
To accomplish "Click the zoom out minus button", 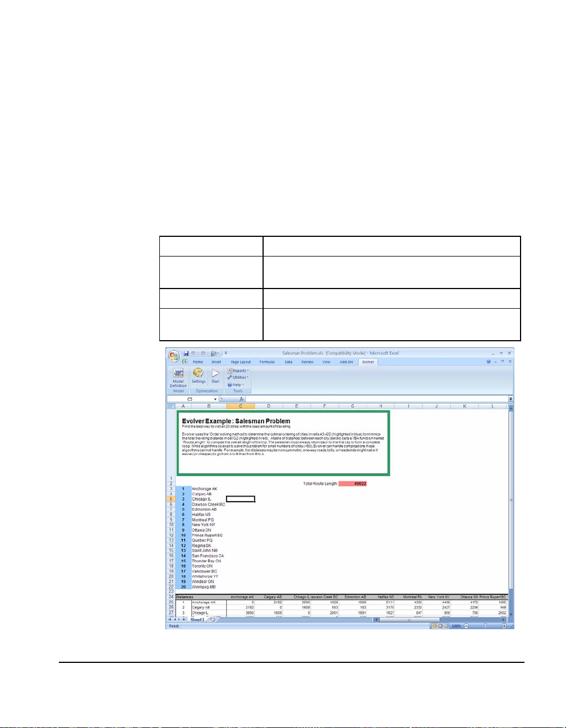I will pyautogui.click(x=466, y=626).
